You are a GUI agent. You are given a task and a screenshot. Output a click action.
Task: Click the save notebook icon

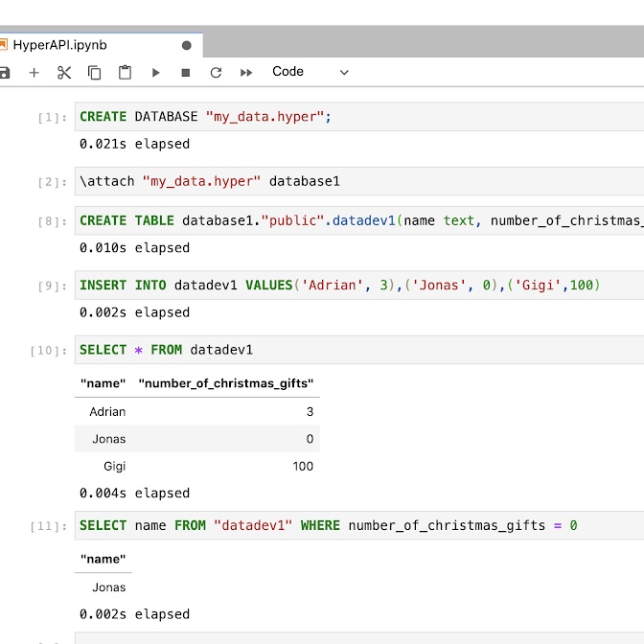click(4, 72)
